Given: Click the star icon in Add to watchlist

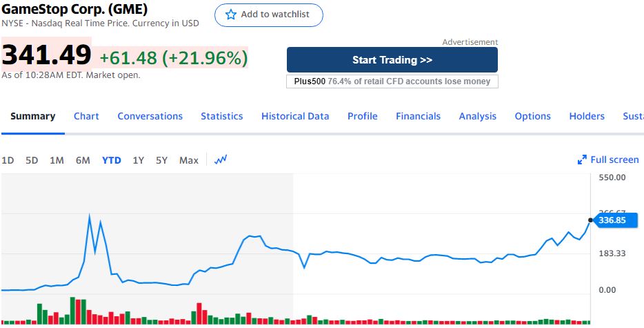Looking at the screenshot, I should coord(231,15).
